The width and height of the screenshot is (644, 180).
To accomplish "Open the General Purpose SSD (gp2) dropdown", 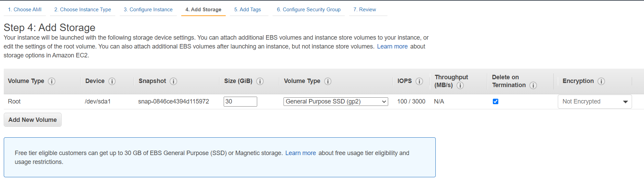I will 336,101.
